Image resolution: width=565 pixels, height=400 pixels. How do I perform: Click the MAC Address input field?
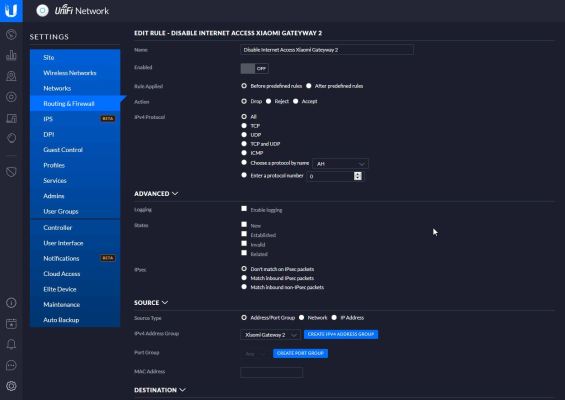[x=272, y=372]
